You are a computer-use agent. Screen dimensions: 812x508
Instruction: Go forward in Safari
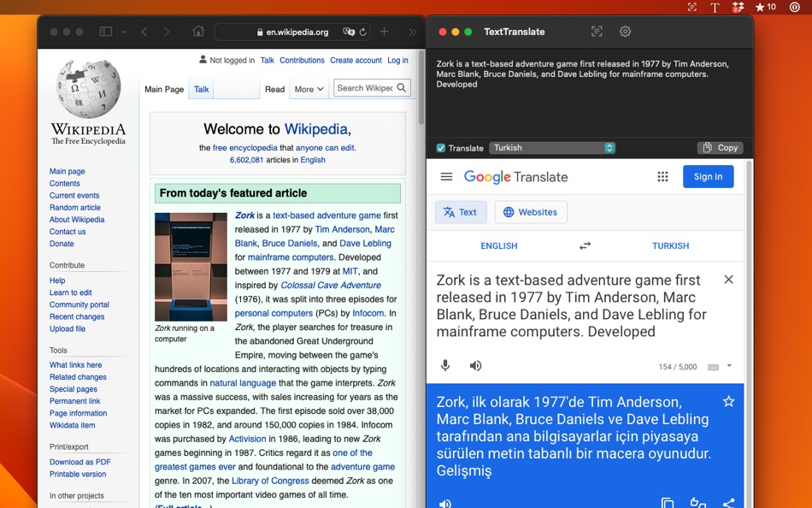coord(166,32)
